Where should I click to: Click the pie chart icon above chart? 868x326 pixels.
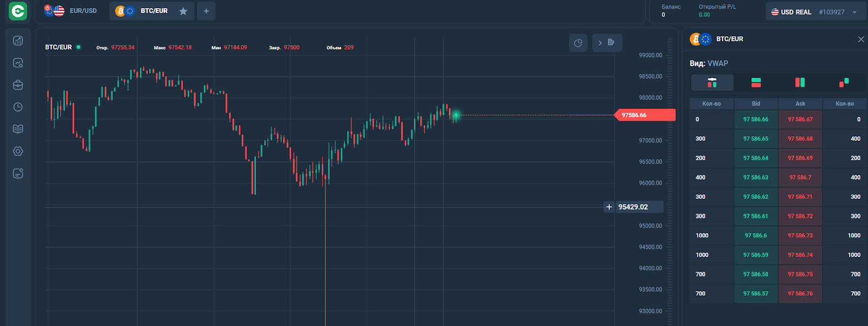(x=578, y=43)
